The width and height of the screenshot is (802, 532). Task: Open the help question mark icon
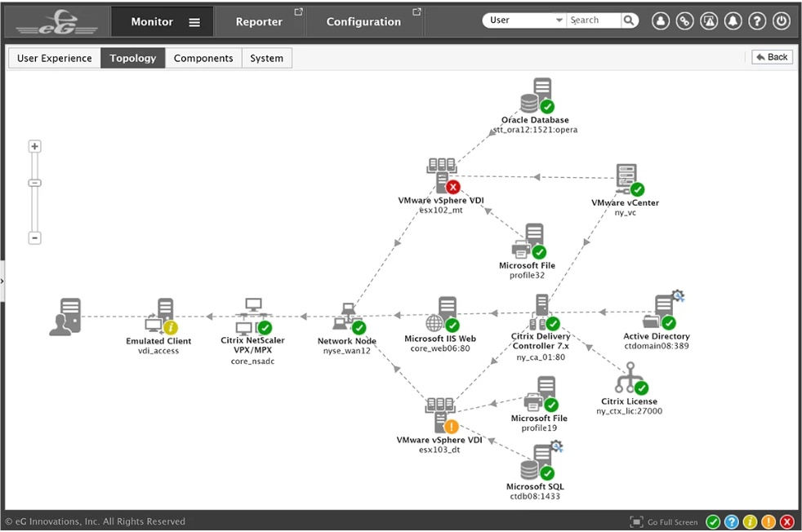pyautogui.click(x=757, y=21)
